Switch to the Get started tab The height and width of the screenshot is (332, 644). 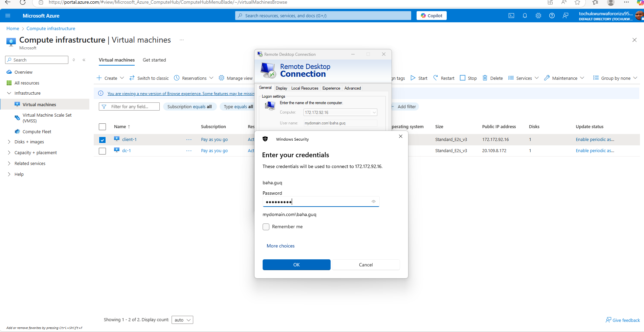pos(154,60)
